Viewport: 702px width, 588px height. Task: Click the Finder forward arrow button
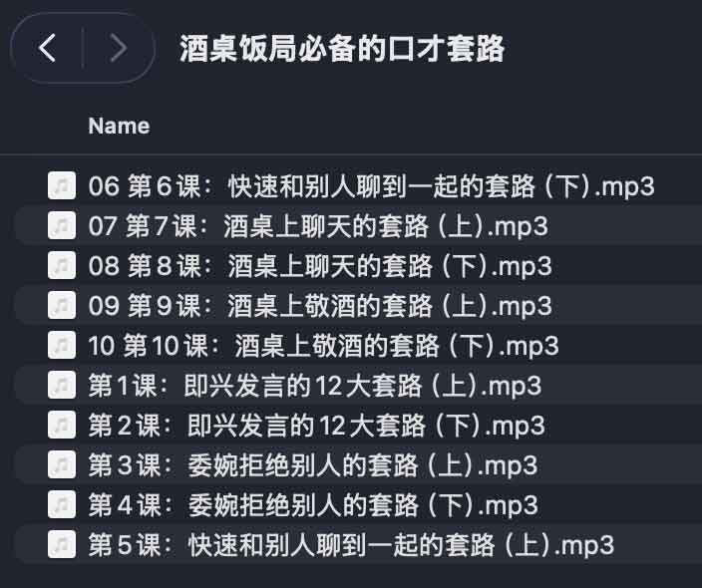(x=118, y=48)
